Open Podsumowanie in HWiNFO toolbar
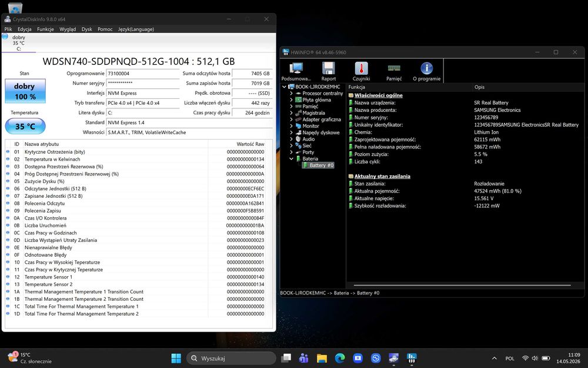 pyautogui.click(x=296, y=71)
